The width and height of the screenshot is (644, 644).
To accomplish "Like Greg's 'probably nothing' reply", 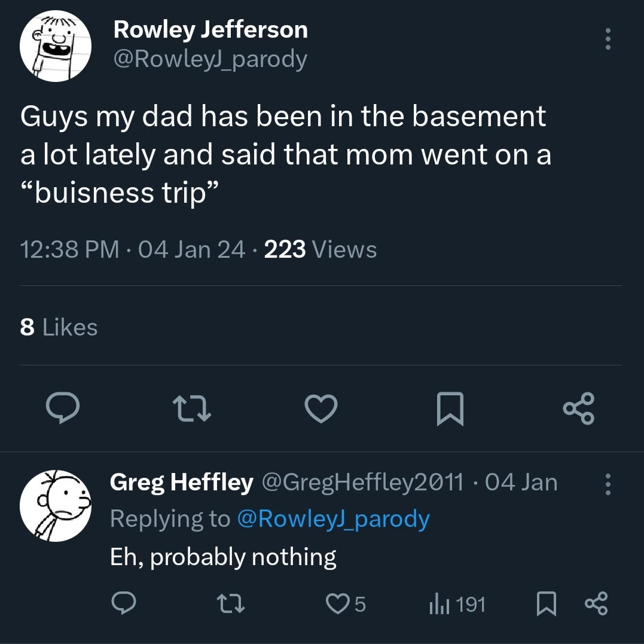I will [x=337, y=604].
